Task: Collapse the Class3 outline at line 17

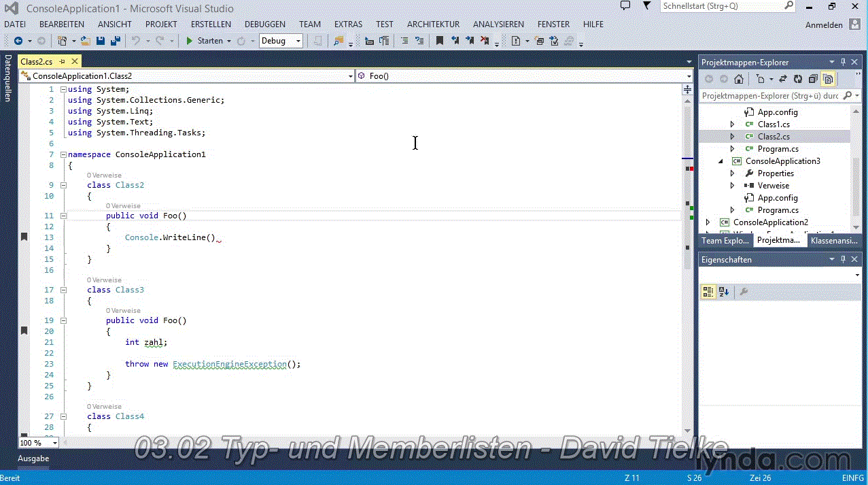Action: (63, 290)
